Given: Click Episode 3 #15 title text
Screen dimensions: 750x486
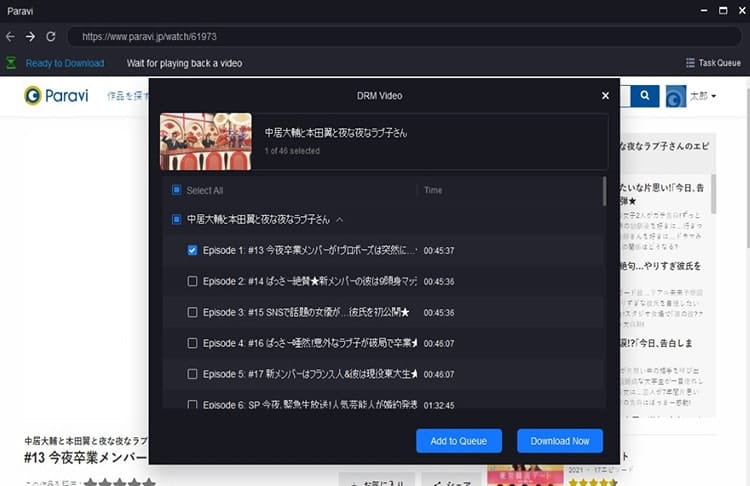Looking at the screenshot, I should click(x=306, y=312).
